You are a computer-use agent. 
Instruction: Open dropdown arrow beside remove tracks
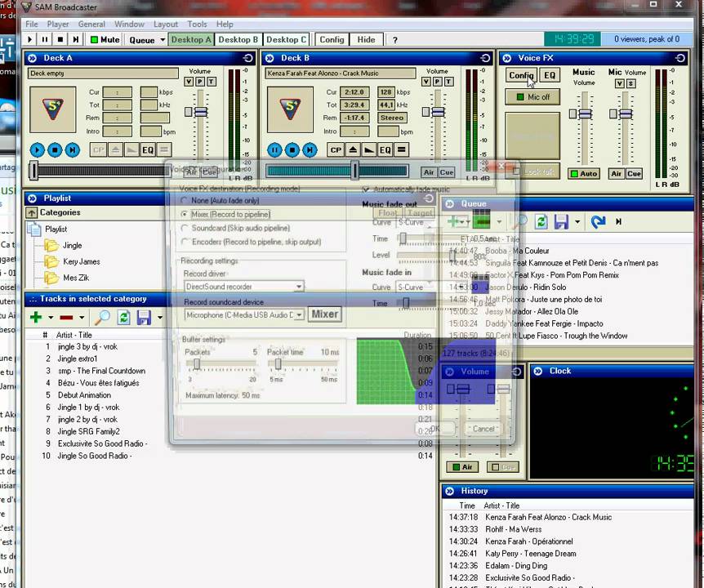pyautogui.click(x=82, y=318)
